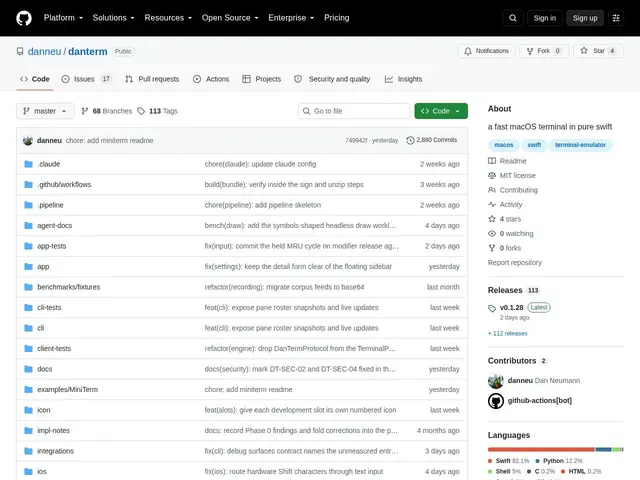Switch to the Actions tab

click(211, 79)
